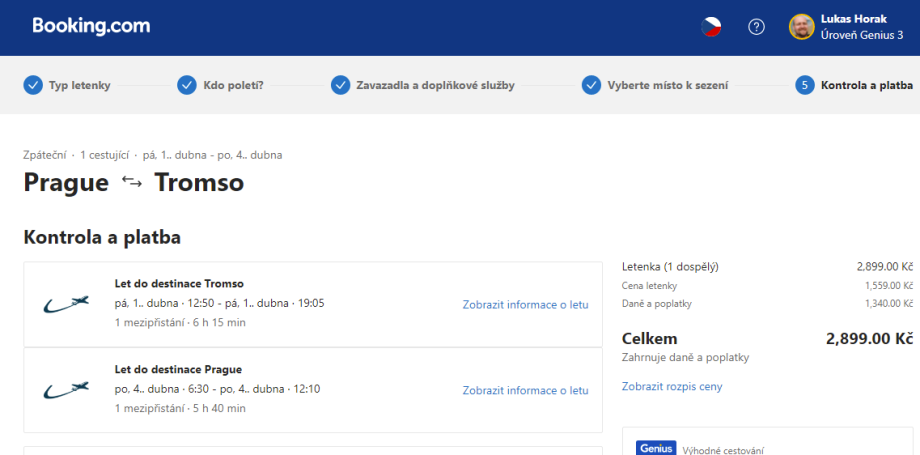Screen dimensions: 920x455
Task: Open the Vyberte místo k sezení step
Action: point(668,85)
